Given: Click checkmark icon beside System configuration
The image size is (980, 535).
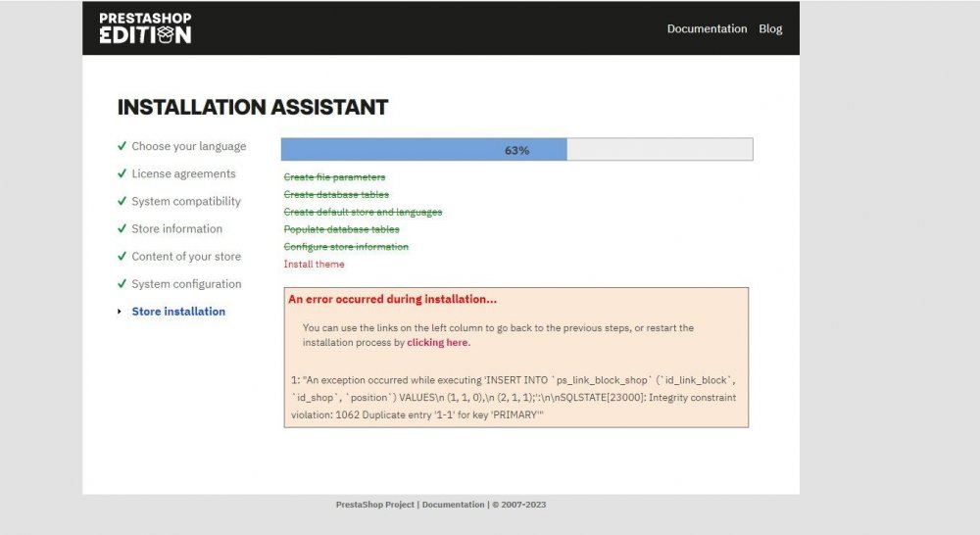Looking at the screenshot, I should [x=122, y=283].
